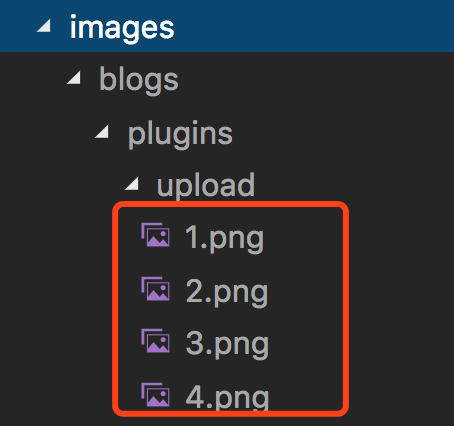454x426 pixels.
Task: Click empty row space right of upload
Action: point(355,184)
